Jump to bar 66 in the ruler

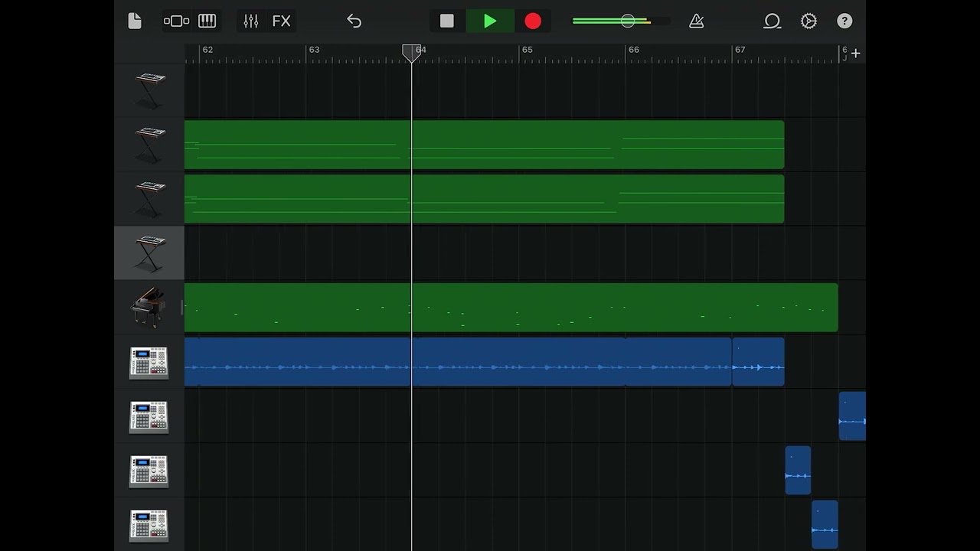(633, 50)
